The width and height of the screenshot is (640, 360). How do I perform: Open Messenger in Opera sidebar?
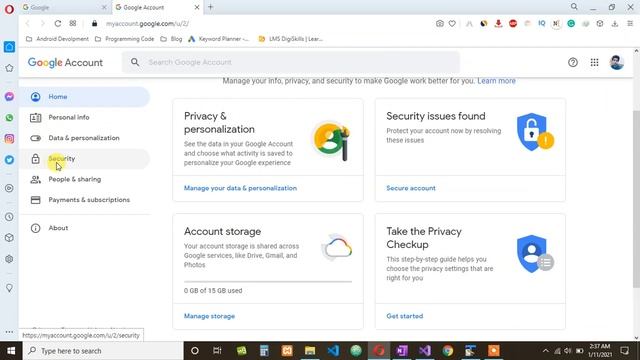coord(9,96)
